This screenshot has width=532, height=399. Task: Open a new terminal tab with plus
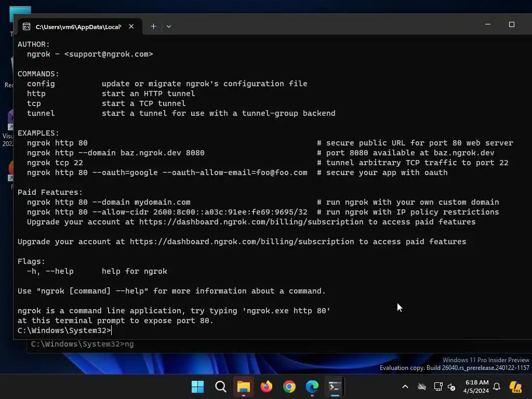click(x=153, y=26)
